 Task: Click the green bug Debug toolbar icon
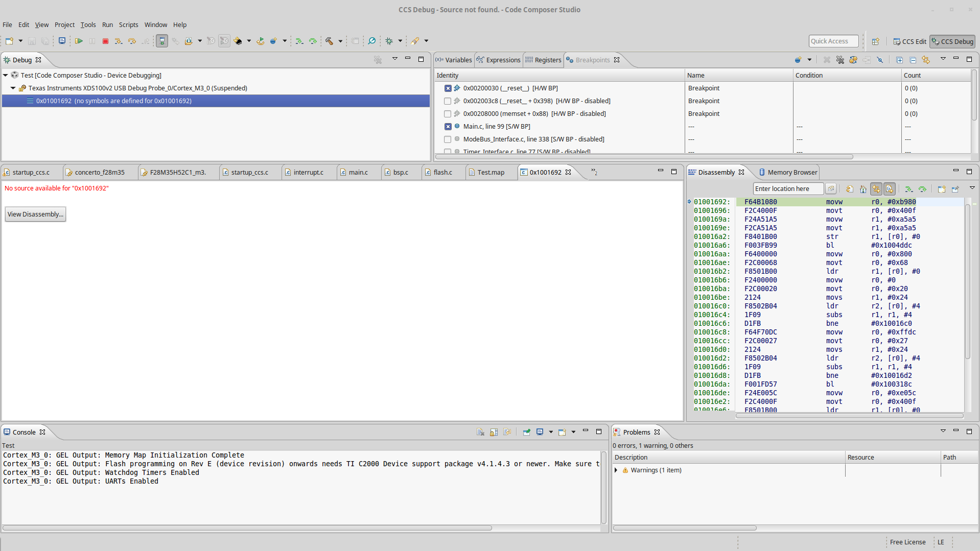pos(389,41)
